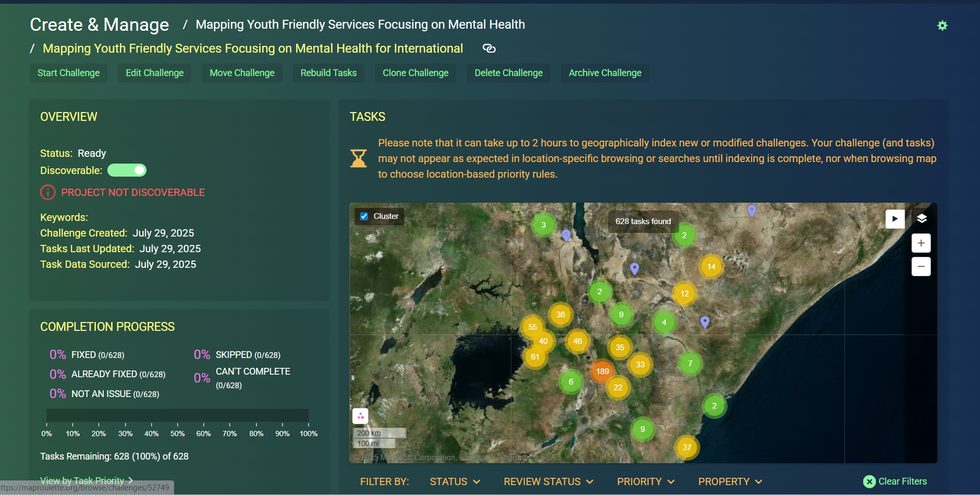Open the green cluster marked 4
This screenshot has height=495, width=980.
tap(664, 323)
